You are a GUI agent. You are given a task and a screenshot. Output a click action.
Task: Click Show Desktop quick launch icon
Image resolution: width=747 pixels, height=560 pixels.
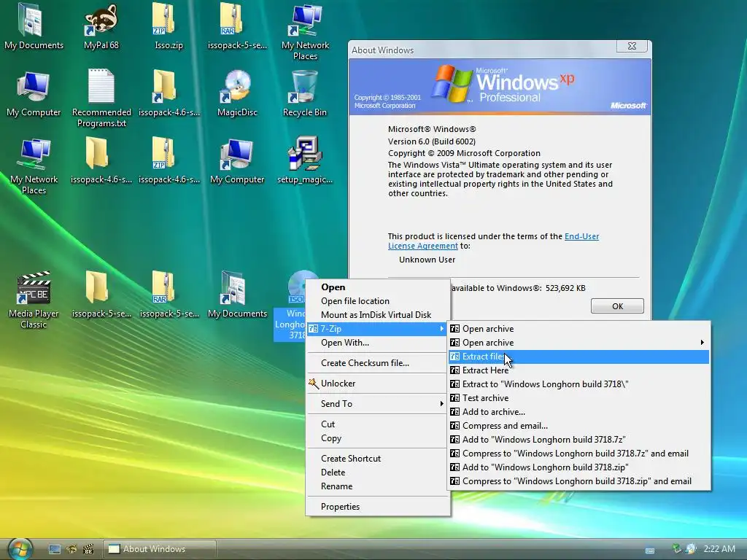[x=54, y=549]
